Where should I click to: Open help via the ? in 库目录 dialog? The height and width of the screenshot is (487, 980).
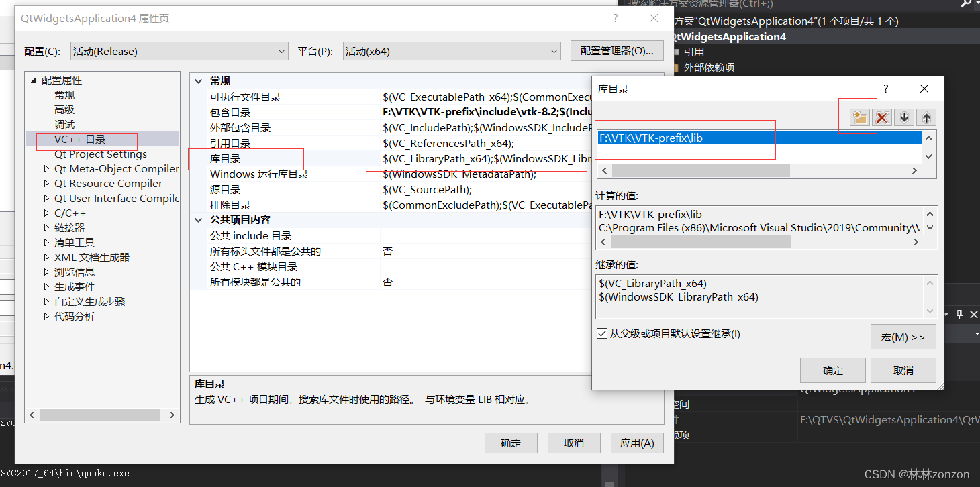click(885, 88)
